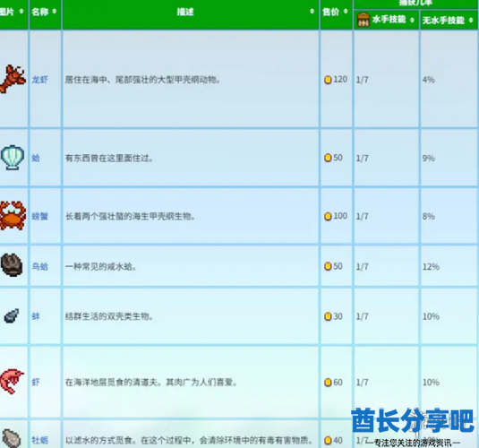Screen dimensions: 479x448
Task: Click the lobster image in the 龙虾 row
Action: [x=13, y=79]
